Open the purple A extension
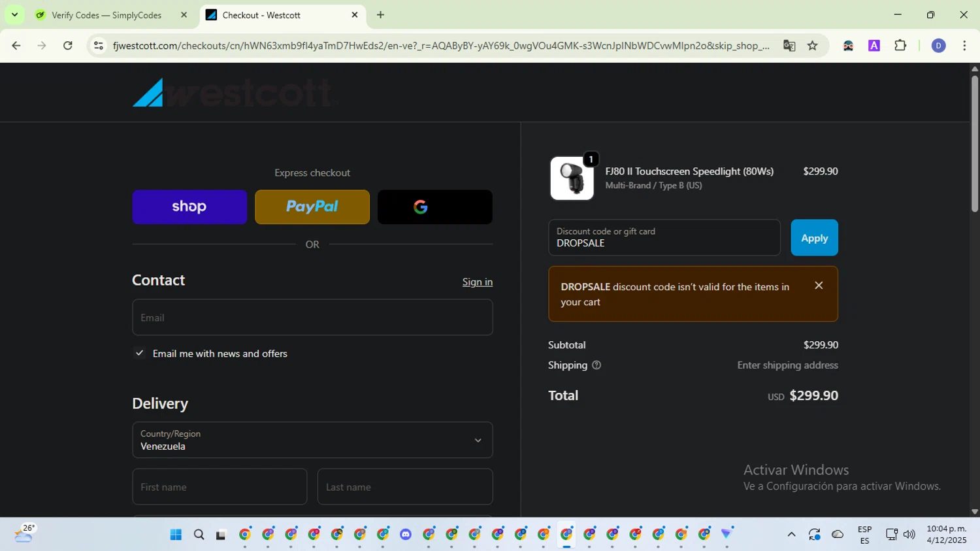Image resolution: width=980 pixels, height=551 pixels. (874, 46)
